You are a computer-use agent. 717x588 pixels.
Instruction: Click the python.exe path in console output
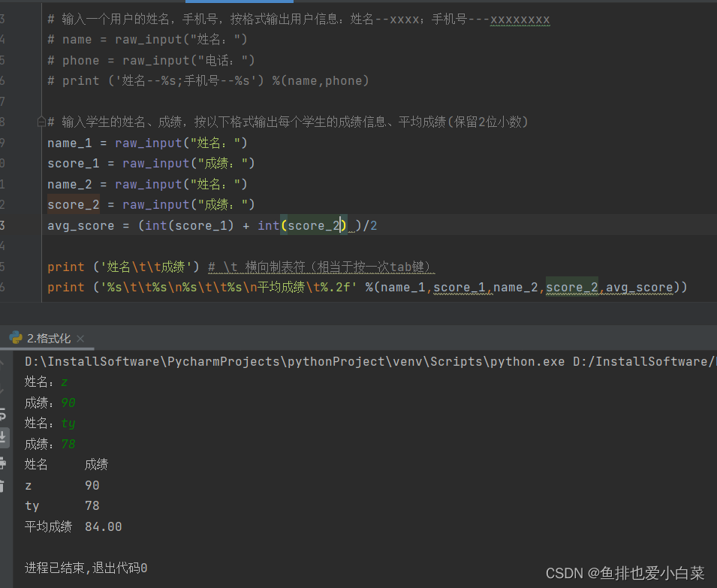tap(294, 361)
